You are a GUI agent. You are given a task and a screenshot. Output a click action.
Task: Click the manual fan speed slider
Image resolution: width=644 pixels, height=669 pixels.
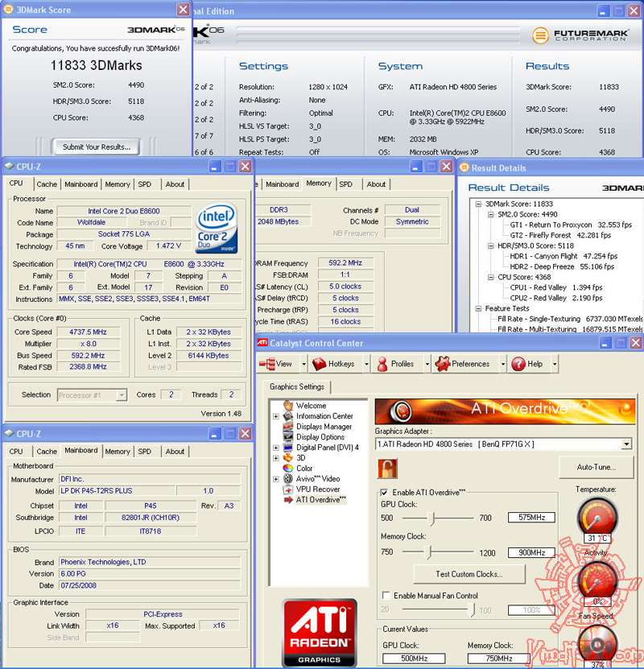(x=471, y=609)
